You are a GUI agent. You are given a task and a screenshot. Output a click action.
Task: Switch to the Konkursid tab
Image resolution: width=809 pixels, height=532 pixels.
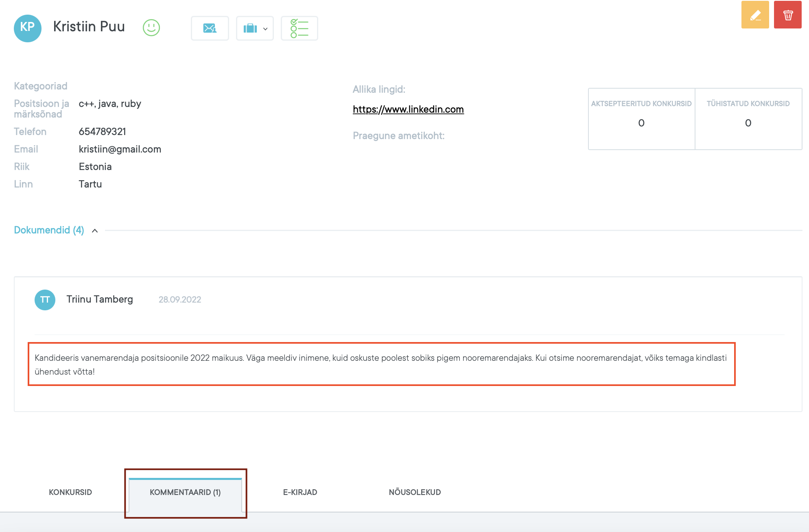(70, 492)
